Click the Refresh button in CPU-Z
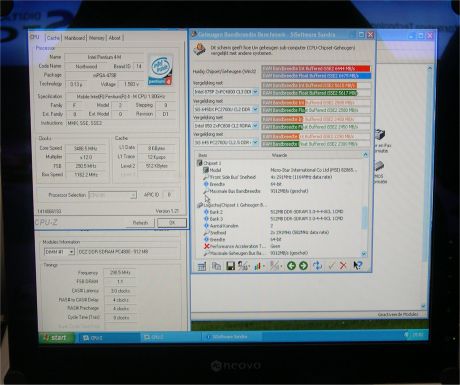 pos(140,223)
